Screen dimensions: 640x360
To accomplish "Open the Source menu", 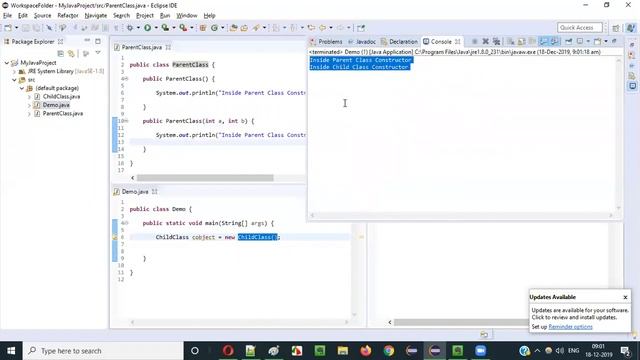I will pyautogui.click(x=42, y=16).
